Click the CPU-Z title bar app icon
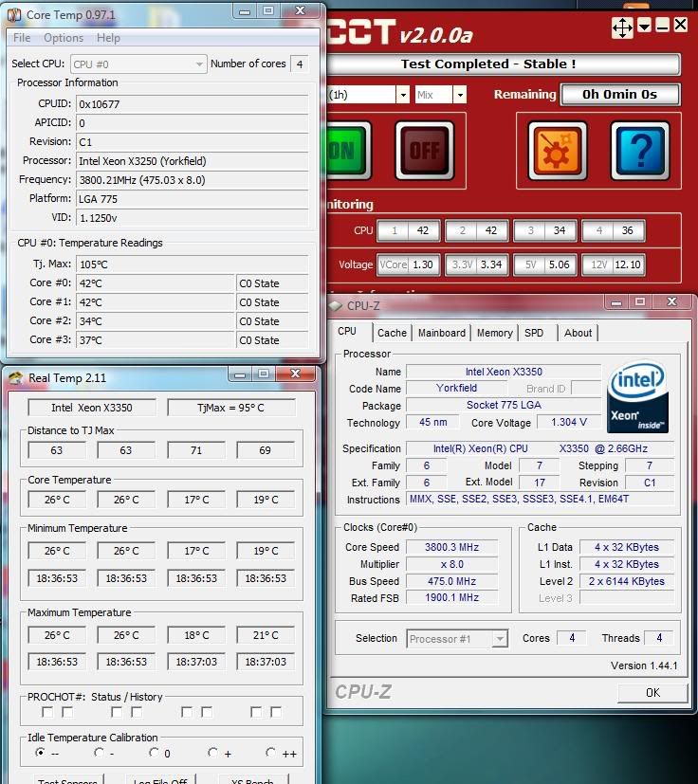698x784 pixels. tap(335, 305)
